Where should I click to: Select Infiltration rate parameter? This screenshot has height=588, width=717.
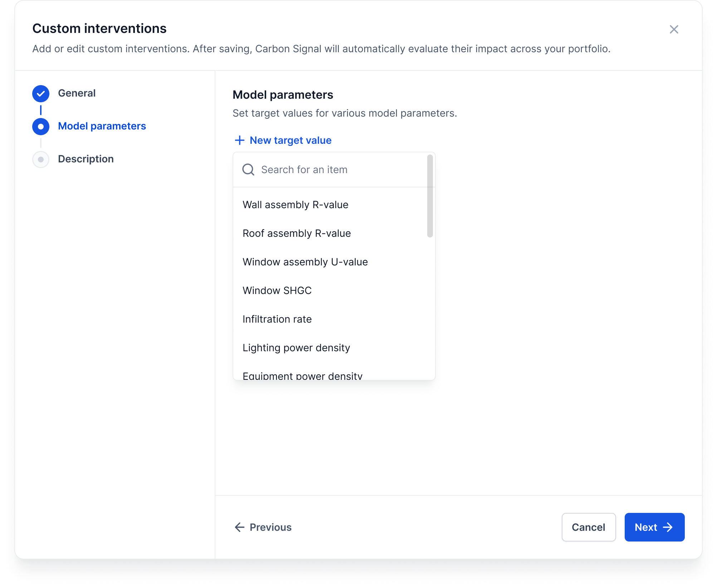tap(277, 319)
